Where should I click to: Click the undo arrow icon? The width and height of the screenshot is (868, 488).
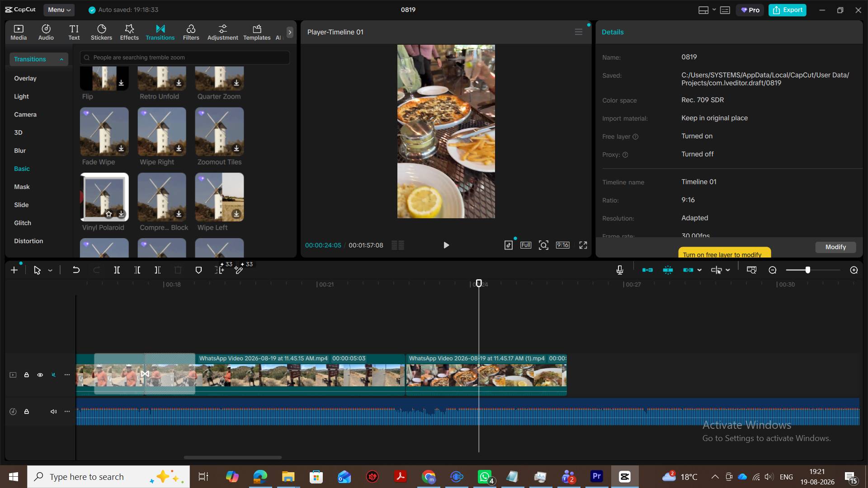[x=76, y=270]
